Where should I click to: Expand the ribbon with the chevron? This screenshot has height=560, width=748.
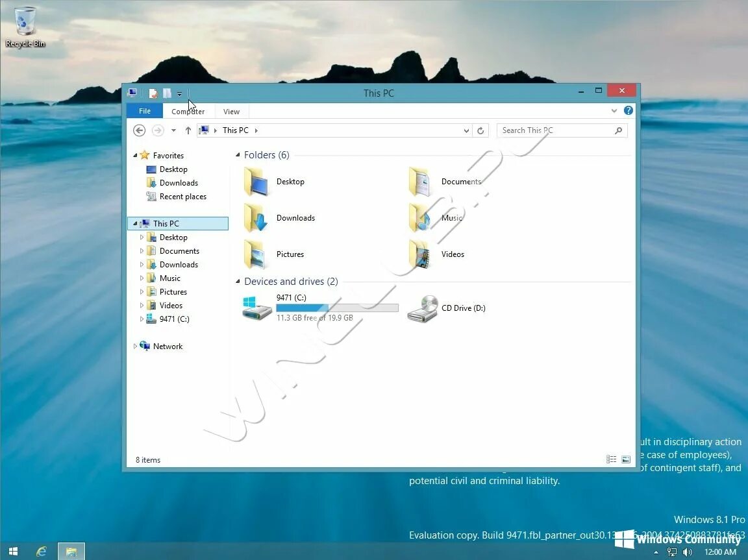click(x=614, y=110)
